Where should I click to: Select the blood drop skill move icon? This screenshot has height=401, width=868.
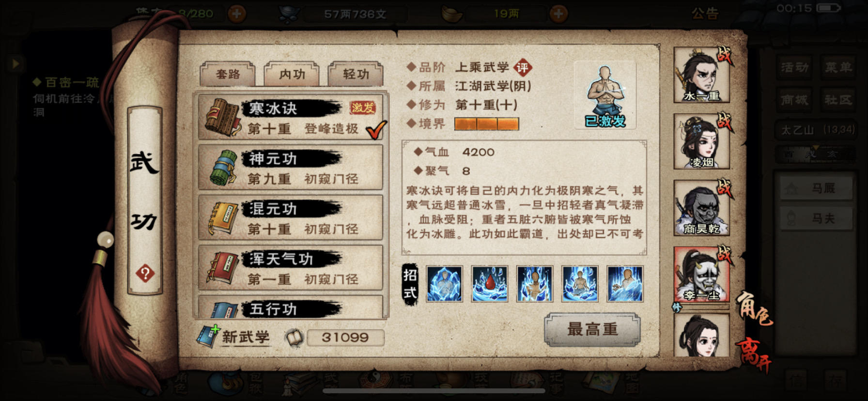(490, 284)
